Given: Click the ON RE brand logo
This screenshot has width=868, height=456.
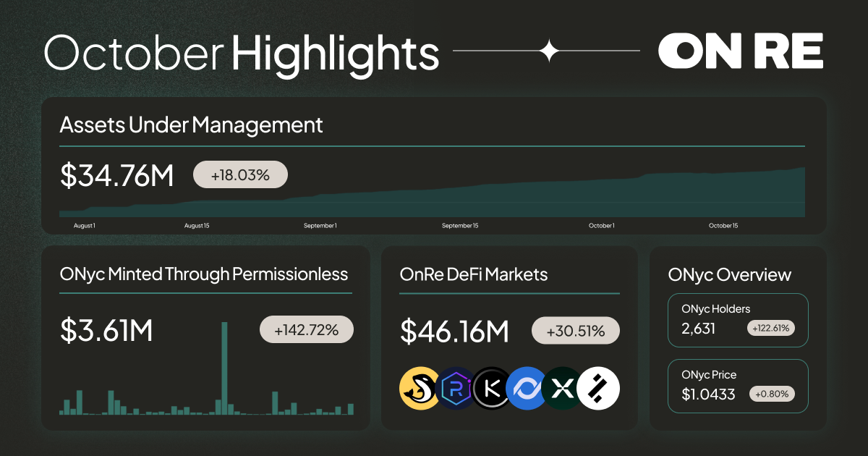Looking at the screenshot, I should tap(741, 52).
